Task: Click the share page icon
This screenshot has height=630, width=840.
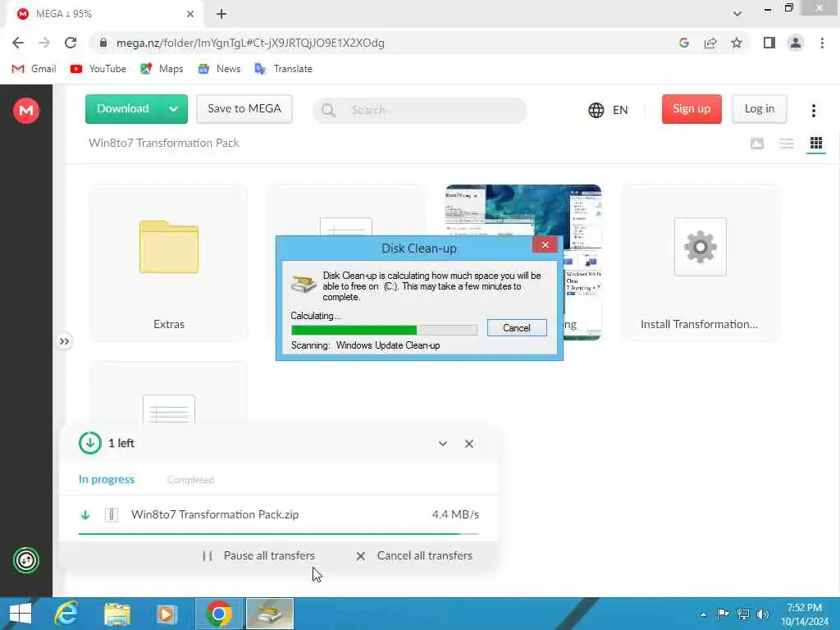Action: (x=710, y=43)
